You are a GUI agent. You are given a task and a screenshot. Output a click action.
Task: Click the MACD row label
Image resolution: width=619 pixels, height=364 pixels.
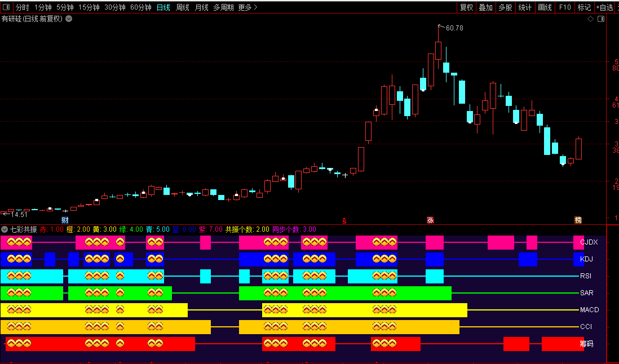point(589,310)
